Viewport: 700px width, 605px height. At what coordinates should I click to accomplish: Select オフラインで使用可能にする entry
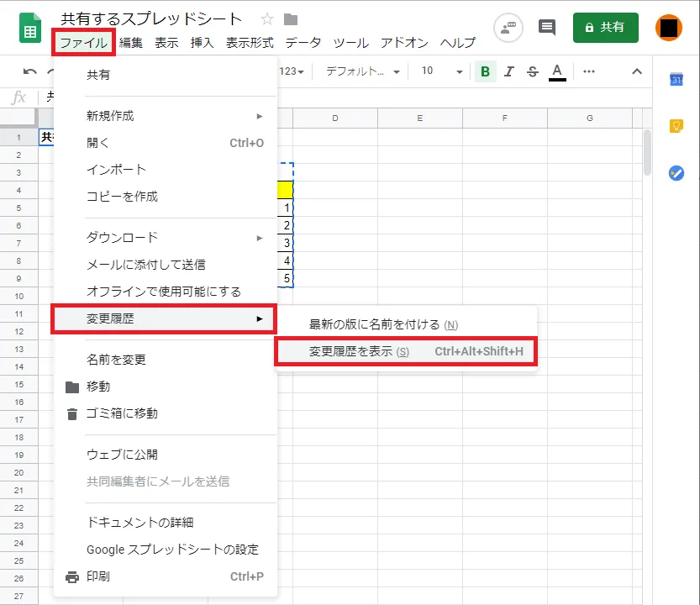(166, 292)
